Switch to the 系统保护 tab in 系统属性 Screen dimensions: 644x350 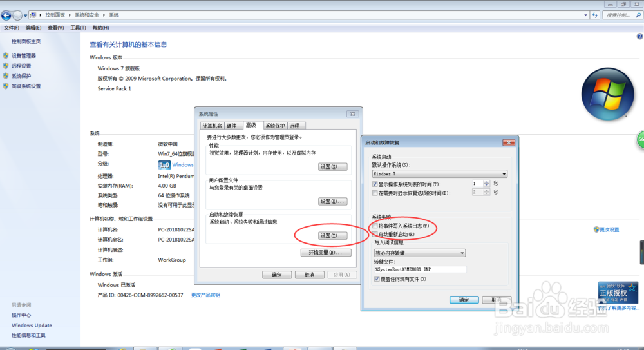tap(275, 126)
